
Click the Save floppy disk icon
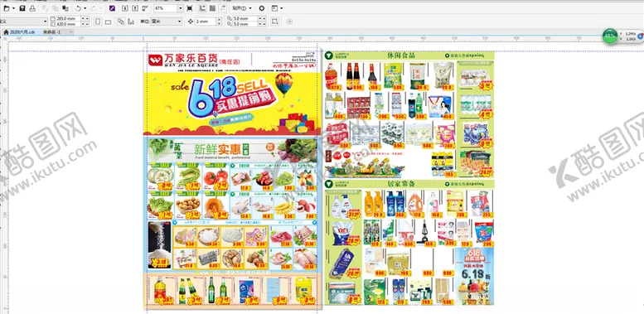(22, 8)
